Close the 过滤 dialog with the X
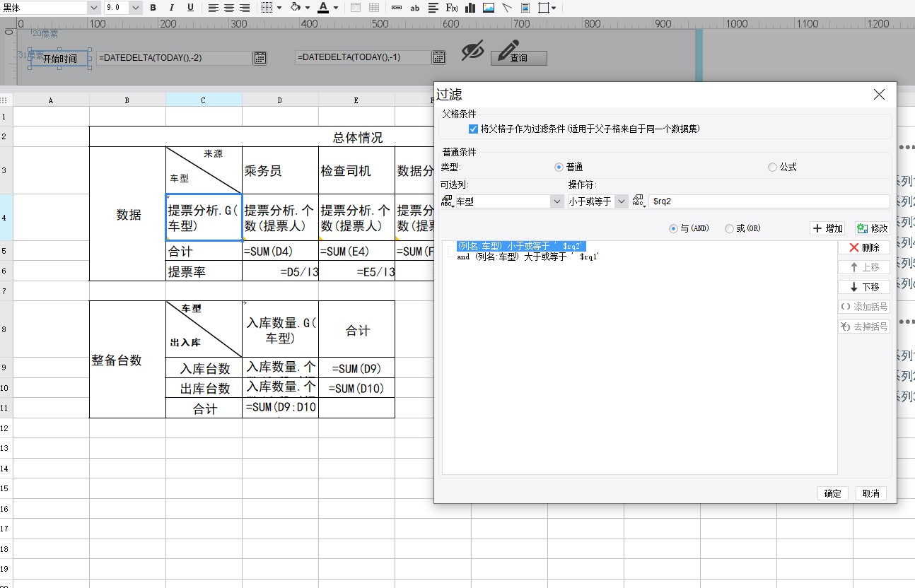915x588 pixels. tap(879, 94)
